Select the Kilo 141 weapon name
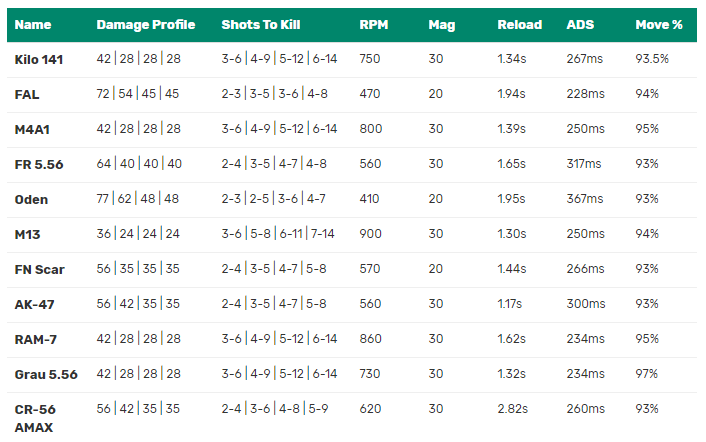 (39, 59)
